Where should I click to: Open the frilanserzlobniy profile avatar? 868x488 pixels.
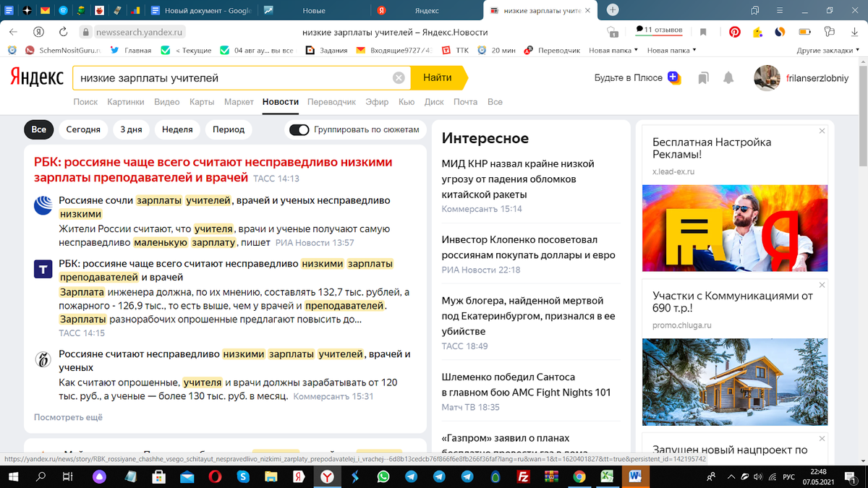click(767, 78)
